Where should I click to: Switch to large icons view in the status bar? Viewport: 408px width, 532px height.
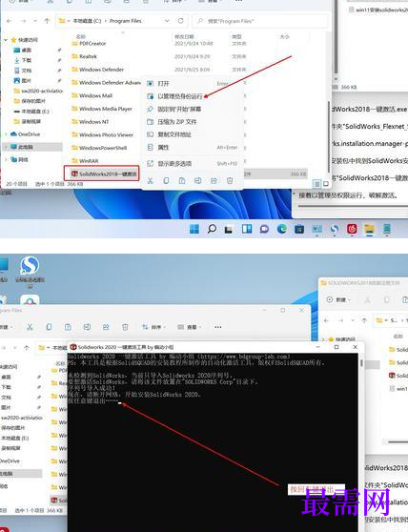coord(326,184)
